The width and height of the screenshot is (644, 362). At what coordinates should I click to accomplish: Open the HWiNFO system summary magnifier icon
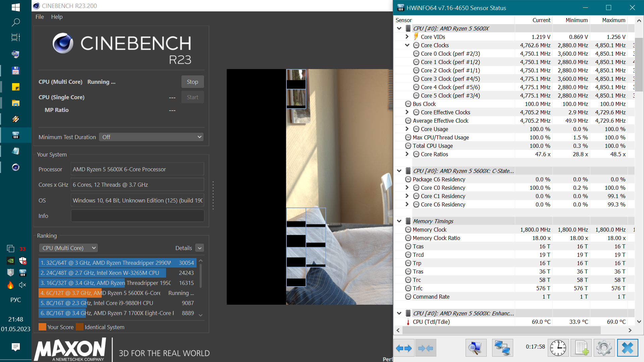click(476, 348)
